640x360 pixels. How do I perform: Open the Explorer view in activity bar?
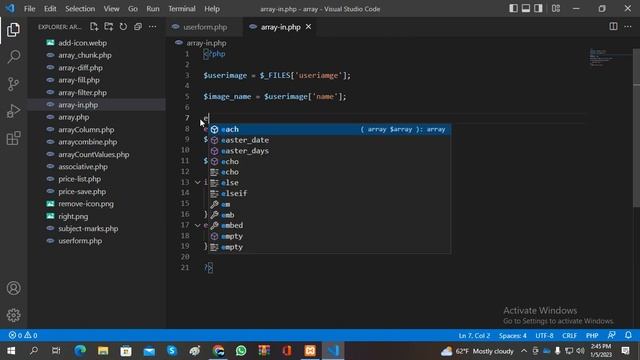[13, 30]
